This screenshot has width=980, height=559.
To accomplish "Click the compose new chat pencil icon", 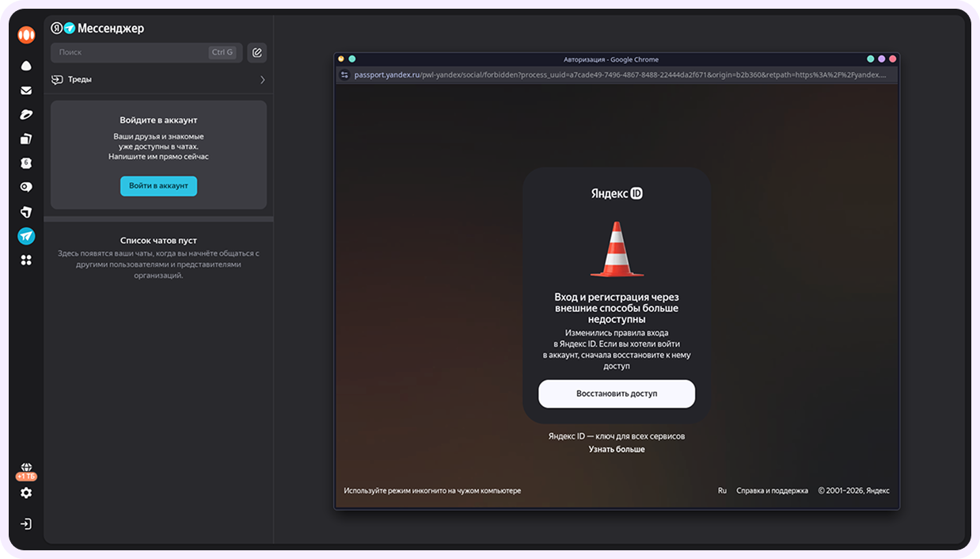I will (x=256, y=52).
